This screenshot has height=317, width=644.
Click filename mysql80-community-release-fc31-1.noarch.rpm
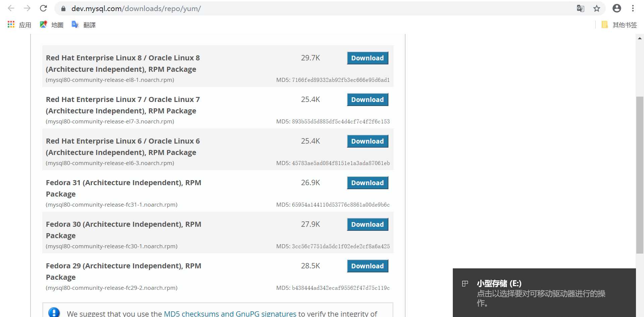[112, 205]
